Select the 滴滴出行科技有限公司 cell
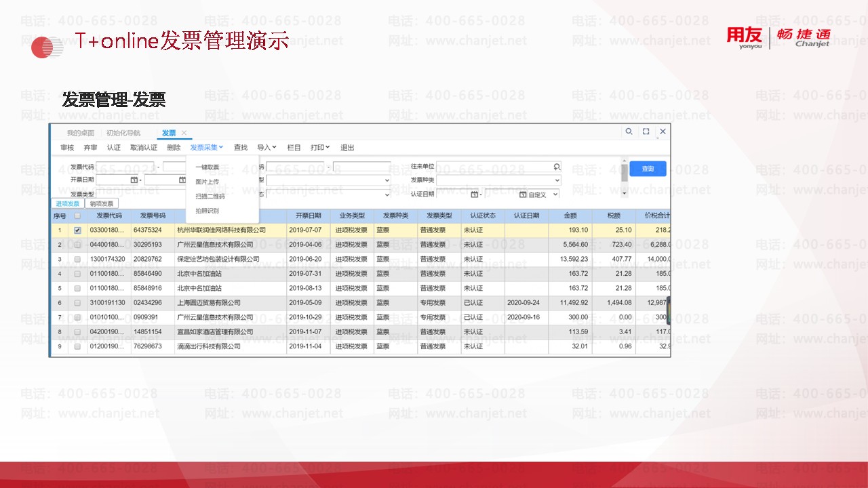This screenshot has width=868, height=488. click(231, 346)
